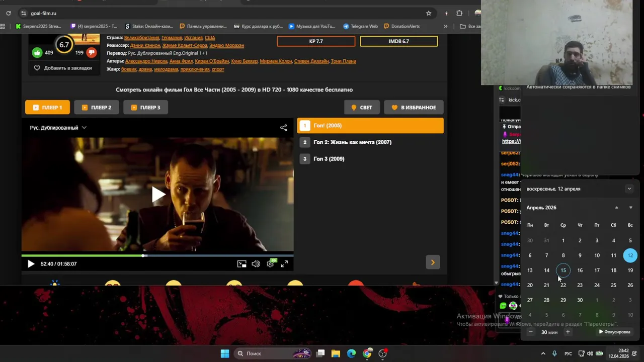Select playlist item Гол 3 (2009)

coord(370,159)
